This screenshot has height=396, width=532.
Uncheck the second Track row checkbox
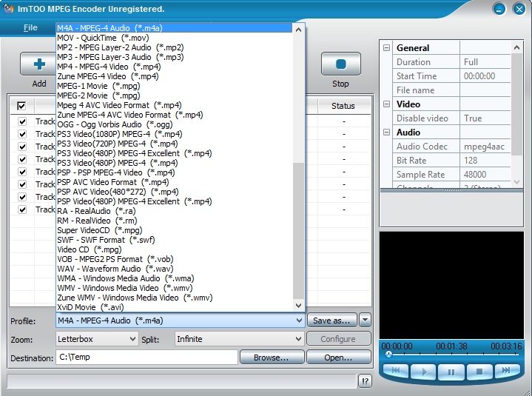coord(22,134)
